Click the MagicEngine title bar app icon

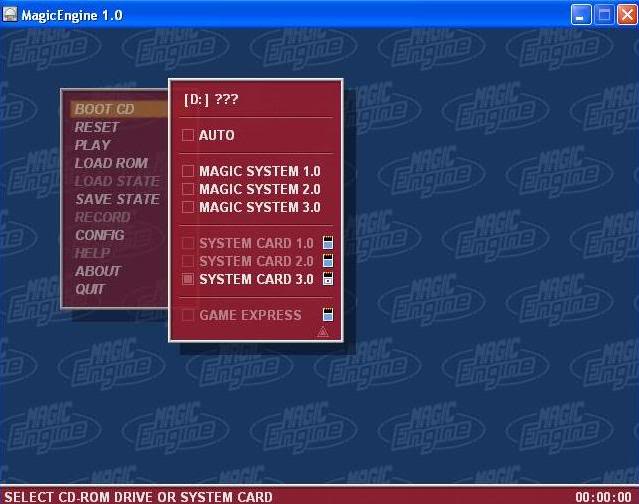click(10, 14)
